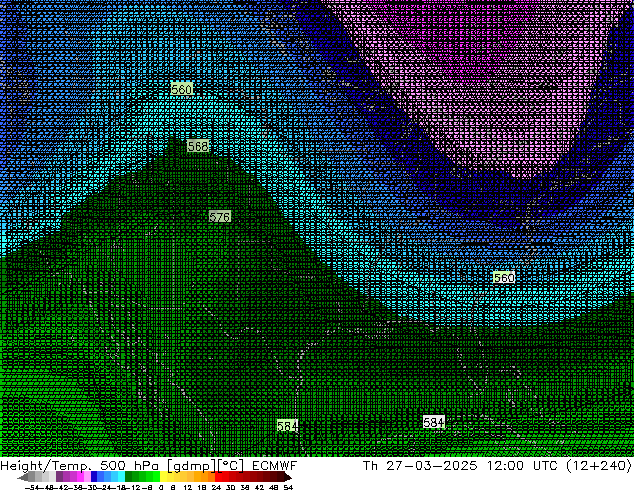
Task: Click the '(12+240)' forecast hour text
Action: pyautogui.click(x=599, y=466)
